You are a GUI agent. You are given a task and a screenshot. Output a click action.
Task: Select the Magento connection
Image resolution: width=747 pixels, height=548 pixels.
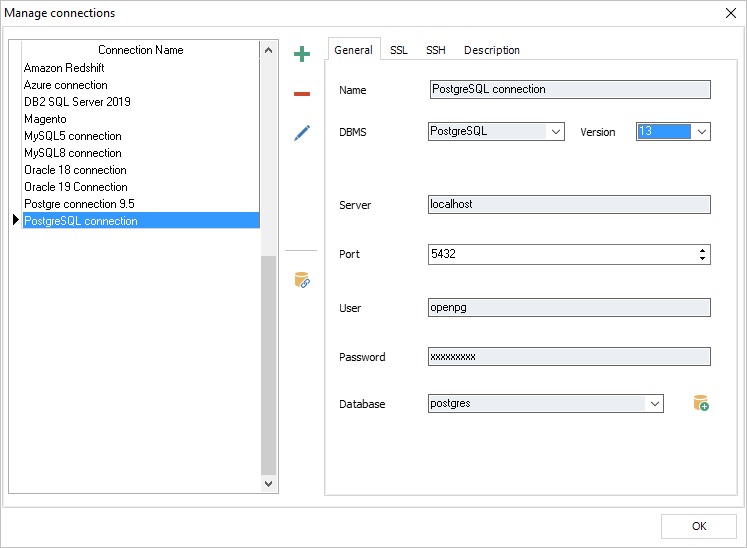click(141, 119)
